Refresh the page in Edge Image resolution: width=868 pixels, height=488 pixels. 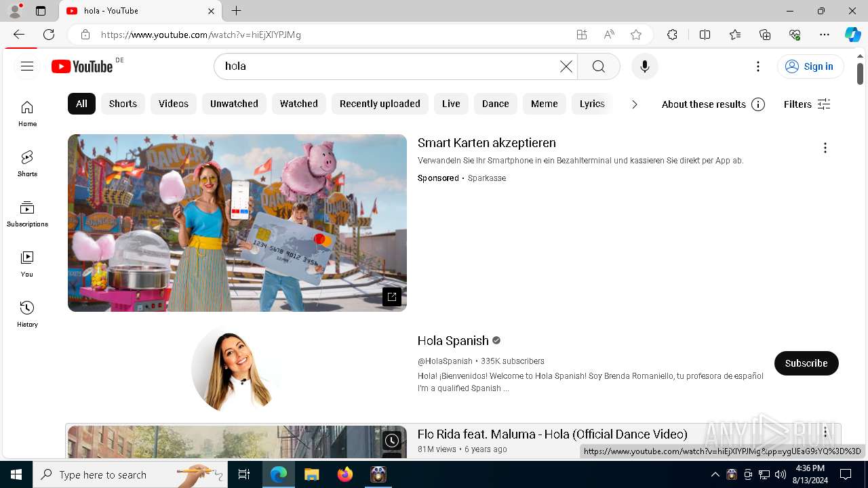[x=49, y=35]
